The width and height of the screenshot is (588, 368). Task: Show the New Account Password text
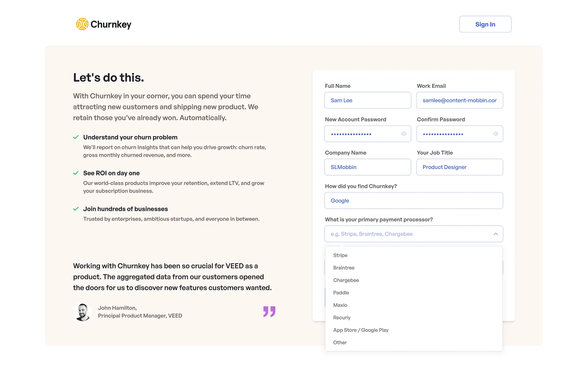coord(404,134)
